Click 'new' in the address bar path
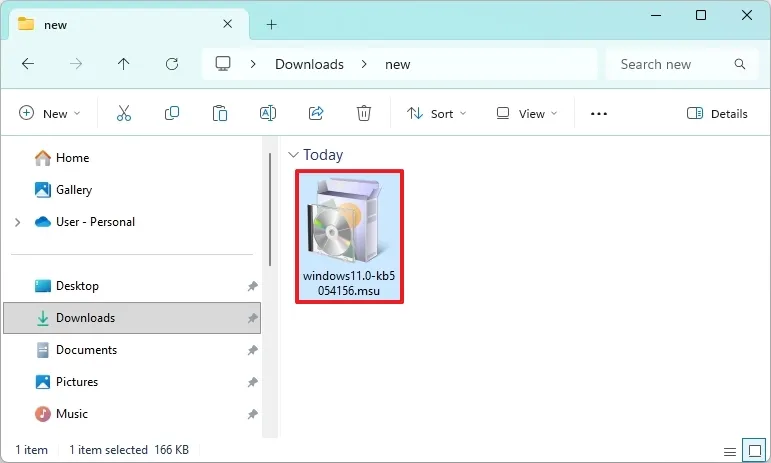This screenshot has width=771, height=463. (x=397, y=64)
